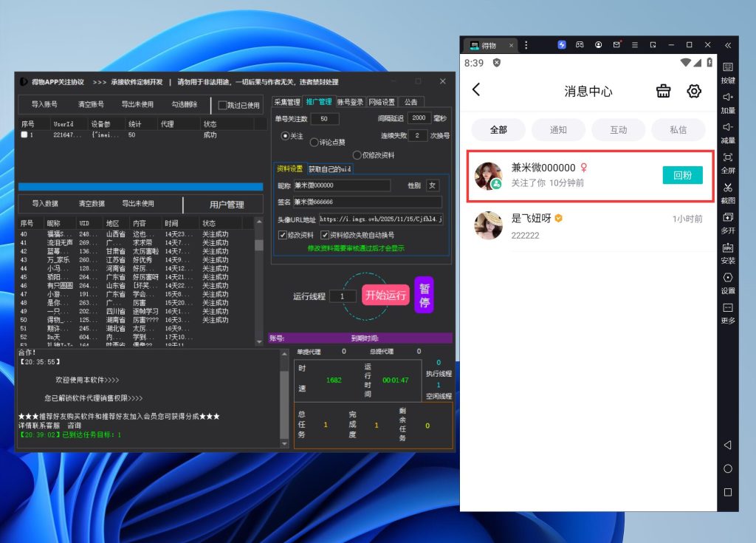The width and height of the screenshot is (756, 543).
Task: Open the 私信 tab in message center
Action: [x=678, y=129]
